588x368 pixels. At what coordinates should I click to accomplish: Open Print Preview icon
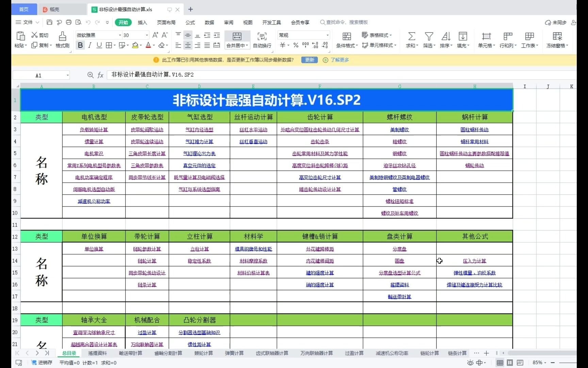78,22
